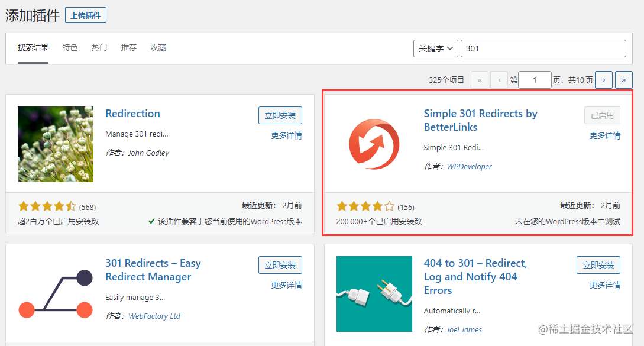Click the 404 to 301 plugin thumbnail
The height and width of the screenshot is (346, 644).
(374, 294)
